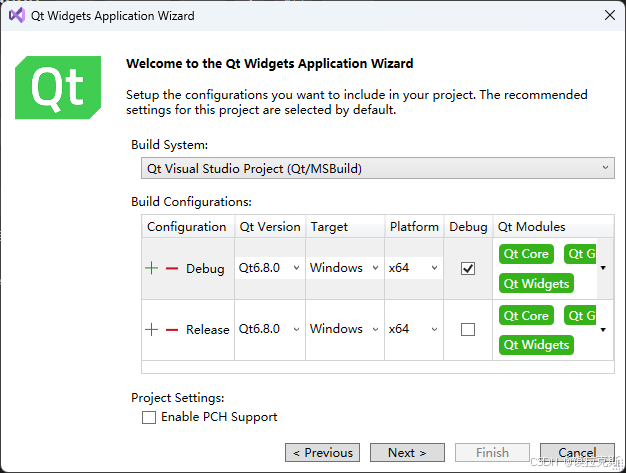Click the Finish button

tap(492, 452)
